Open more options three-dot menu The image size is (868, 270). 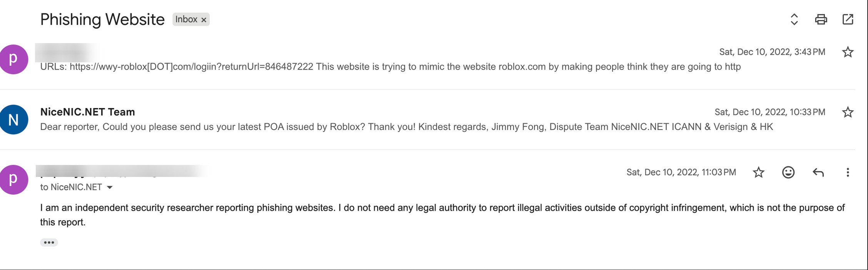tap(848, 172)
